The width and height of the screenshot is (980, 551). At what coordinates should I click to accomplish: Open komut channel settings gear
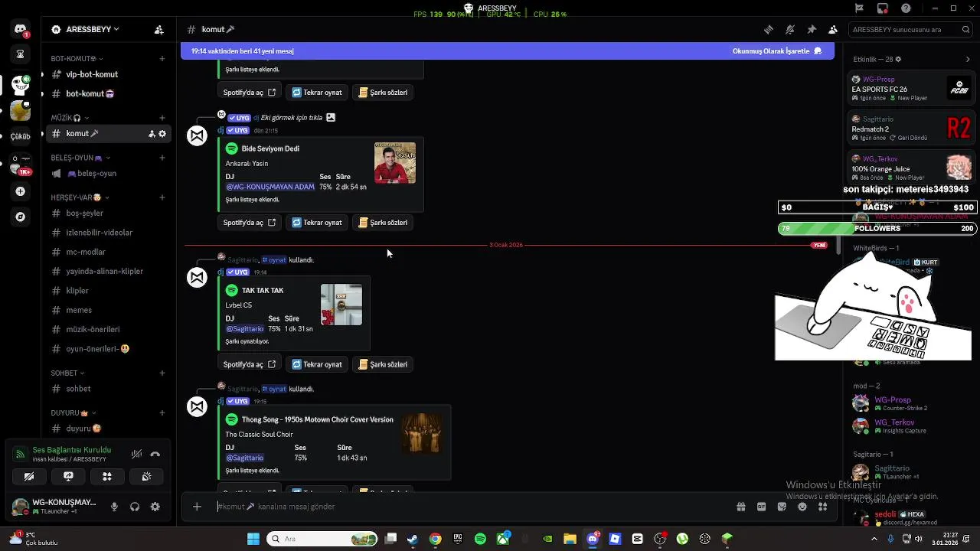pos(162,134)
